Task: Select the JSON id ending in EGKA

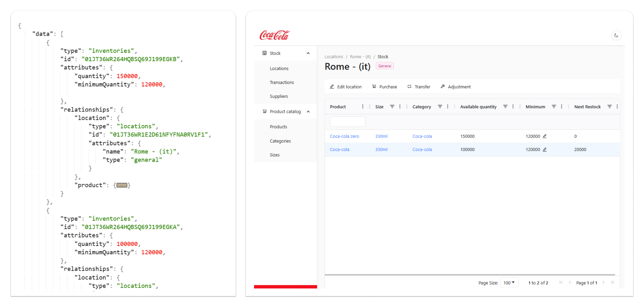Action: [131, 227]
